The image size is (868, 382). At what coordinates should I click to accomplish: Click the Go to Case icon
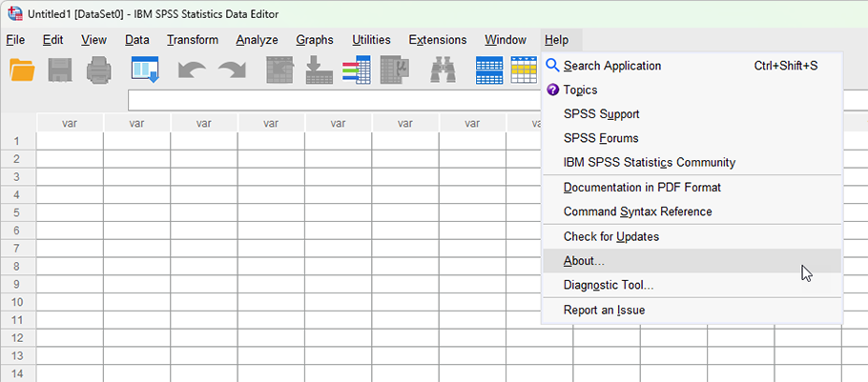click(280, 70)
